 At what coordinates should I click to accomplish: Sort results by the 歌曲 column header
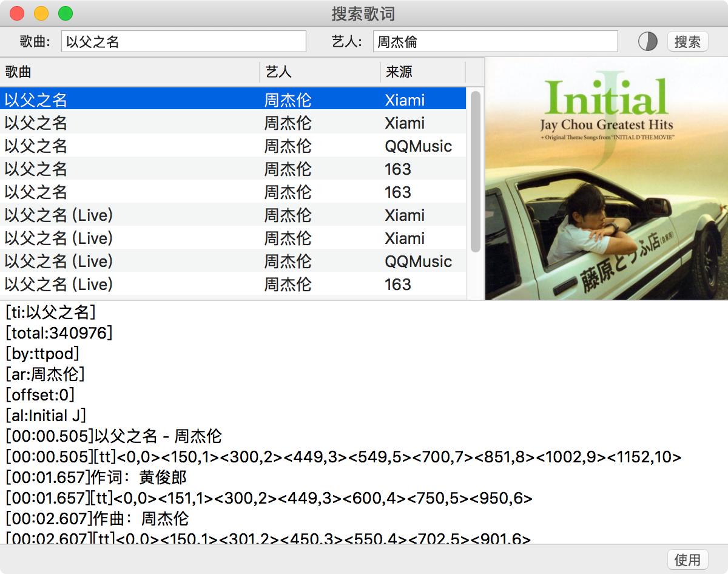point(130,72)
